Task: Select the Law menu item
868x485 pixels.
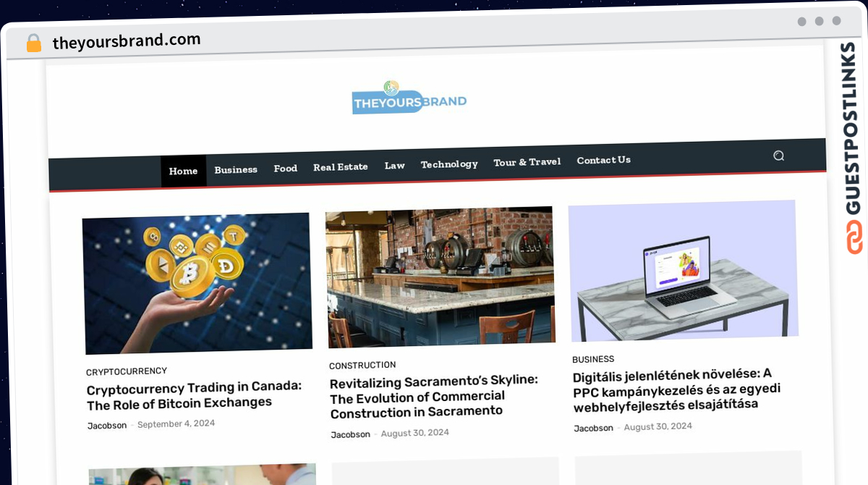Action: point(395,165)
